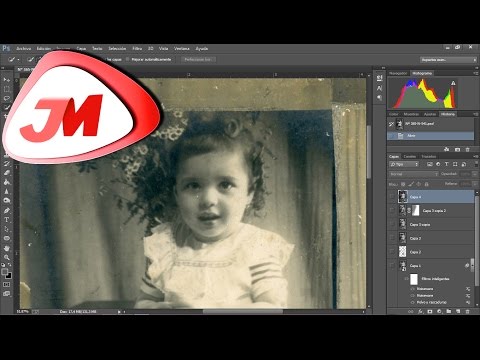The height and width of the screenshot is (360, 480).
Task: Open the Relleno slider arrow
Action: click(x=475, y=184)
